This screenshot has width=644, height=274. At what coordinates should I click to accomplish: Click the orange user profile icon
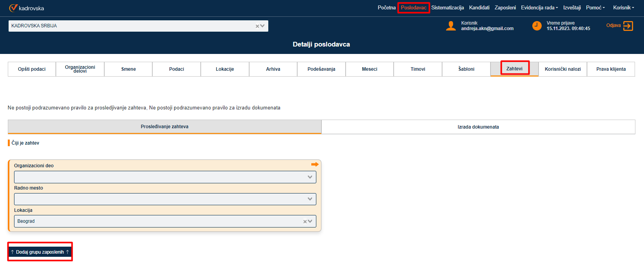pyautogui.click(x=451, y=26)
